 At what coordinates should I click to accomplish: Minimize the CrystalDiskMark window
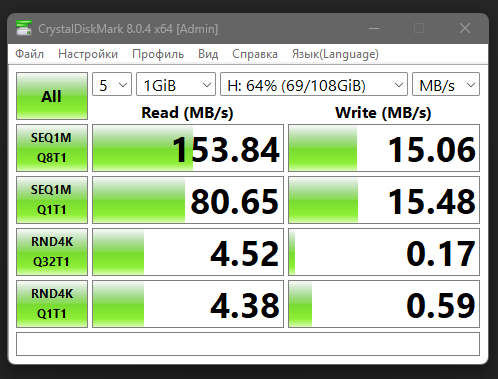click(x=374, y=28)
